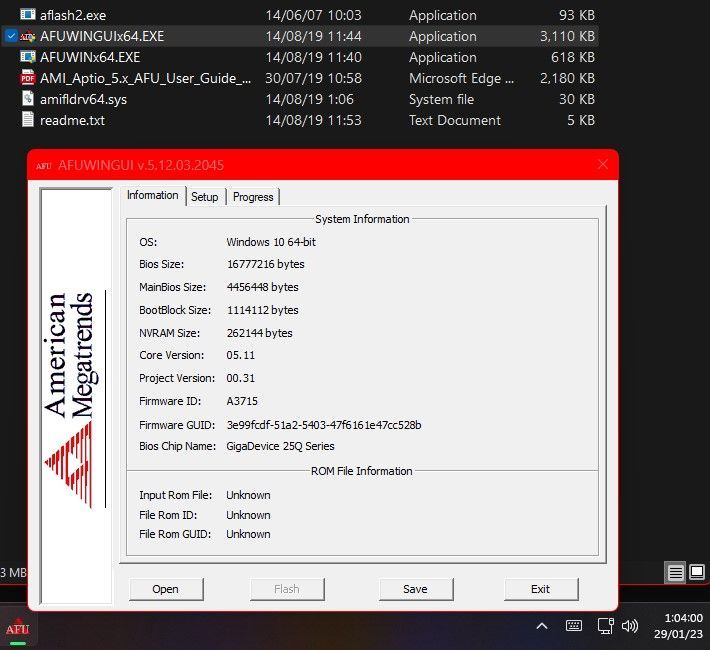Select the file name aflash2.exe
The image size is (710, 650).
tap(73, 15)
